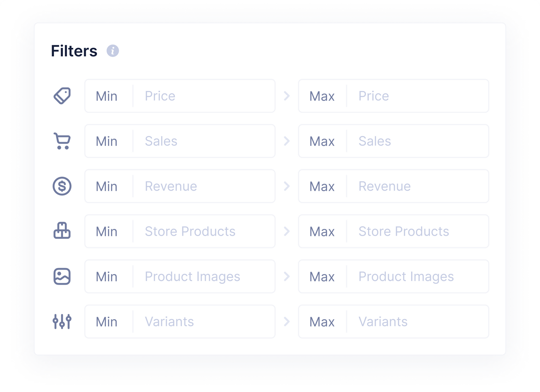Click the Variants sliders icon
540x392 pixels.
62,321
